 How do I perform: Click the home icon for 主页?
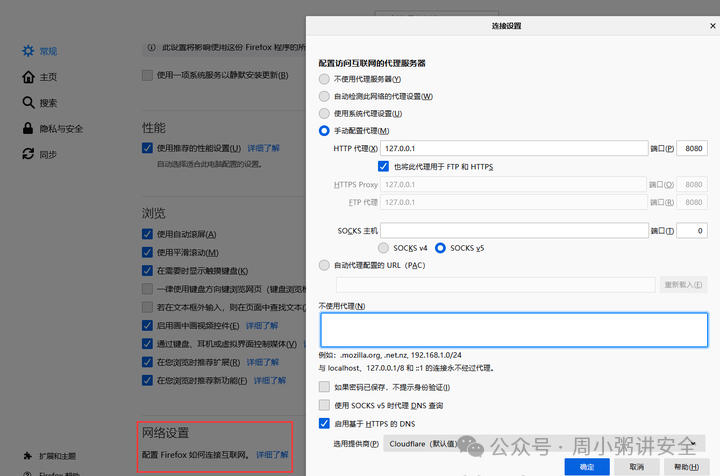click(x=28, y=77)
